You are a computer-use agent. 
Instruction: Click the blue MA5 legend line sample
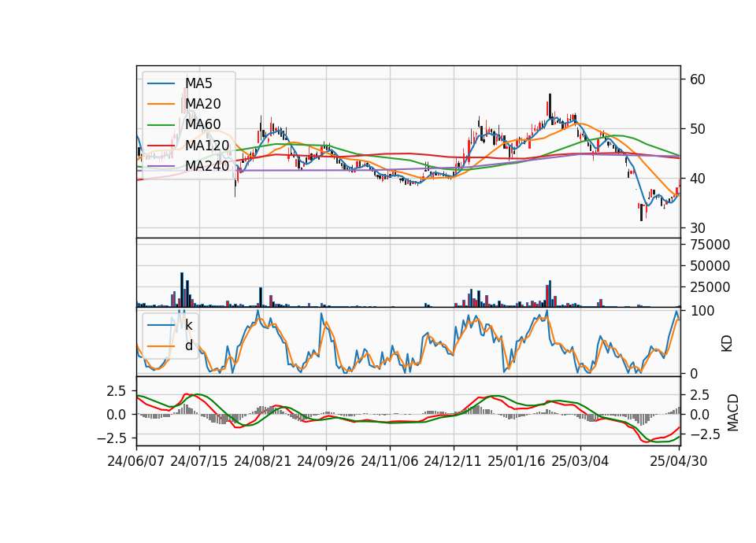tap(161, 83)
